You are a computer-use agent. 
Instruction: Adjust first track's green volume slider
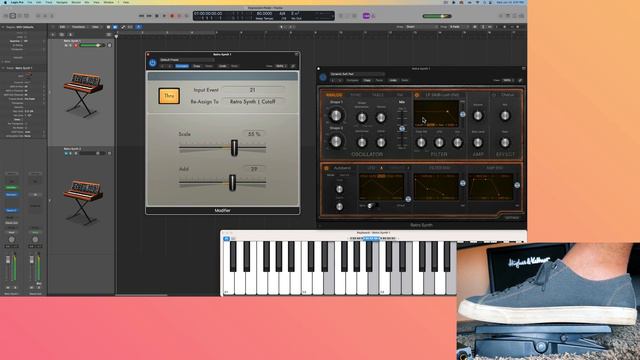pyautogui.click(x=92, y=45)
